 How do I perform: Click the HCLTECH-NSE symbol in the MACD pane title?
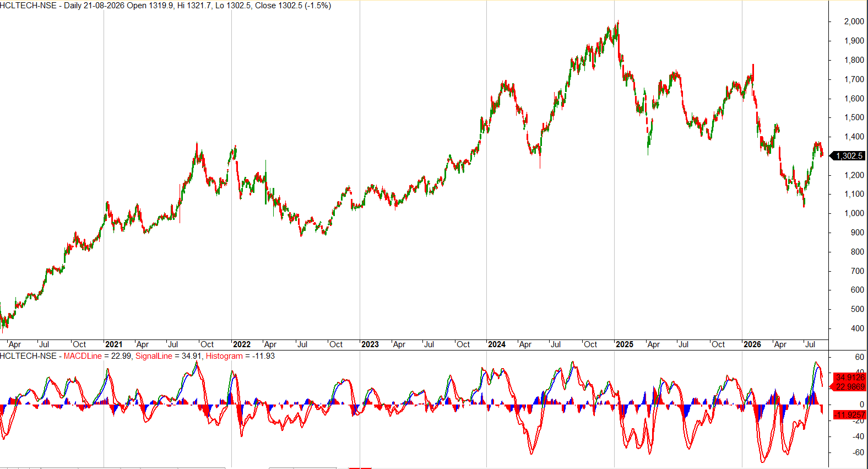point(28,356)
